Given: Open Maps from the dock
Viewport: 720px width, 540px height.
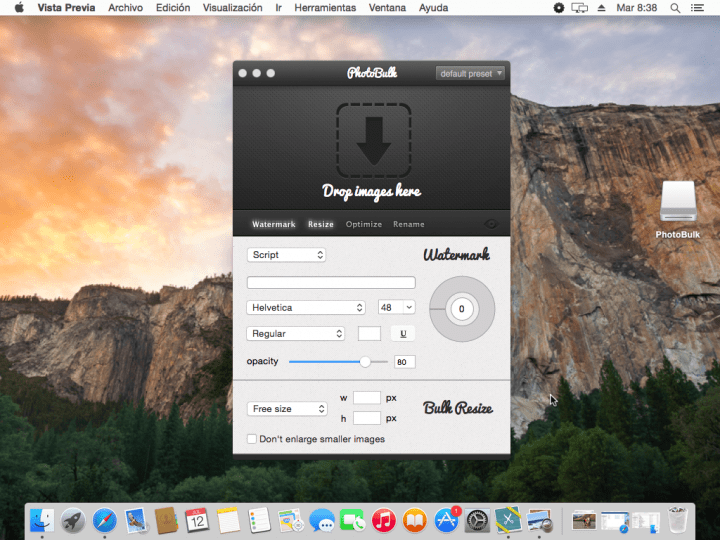Looking at the screenshot, I should [290, 521].
